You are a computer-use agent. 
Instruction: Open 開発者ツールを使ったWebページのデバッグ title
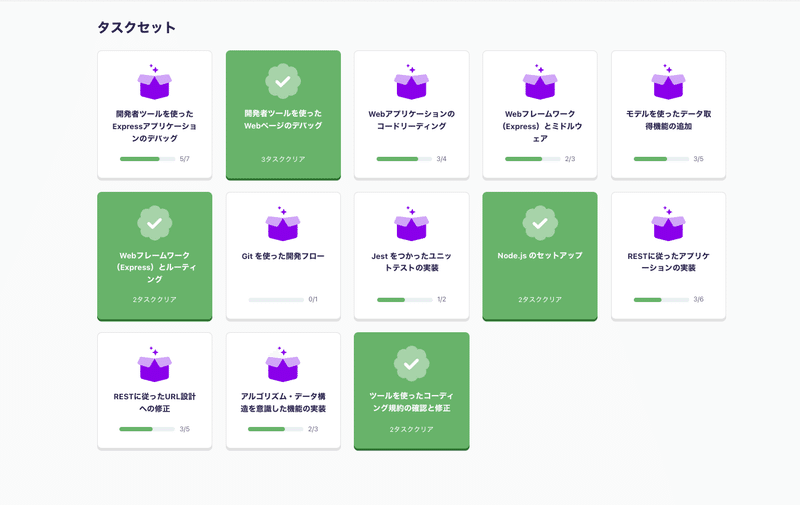[x=283, y=119]
